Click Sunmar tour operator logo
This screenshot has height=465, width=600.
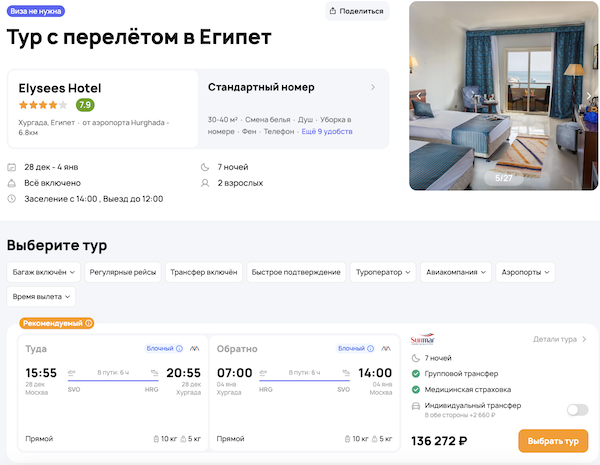(424, 340)
